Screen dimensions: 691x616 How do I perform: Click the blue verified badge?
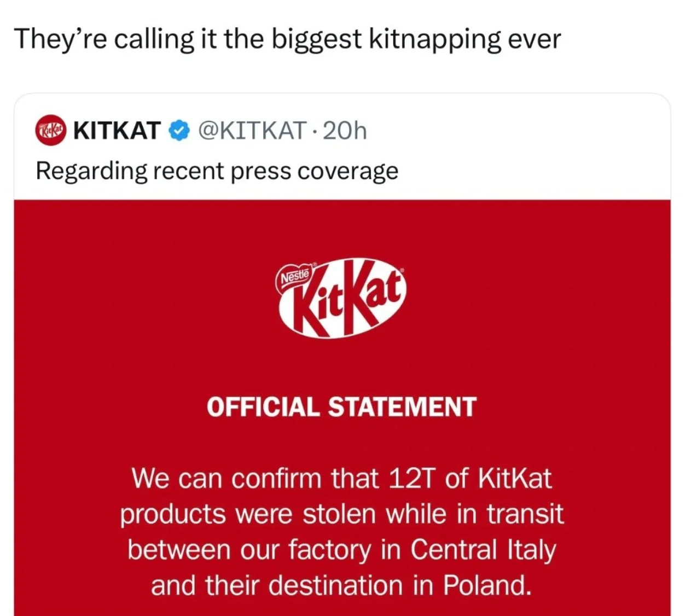tap(179, 131)
